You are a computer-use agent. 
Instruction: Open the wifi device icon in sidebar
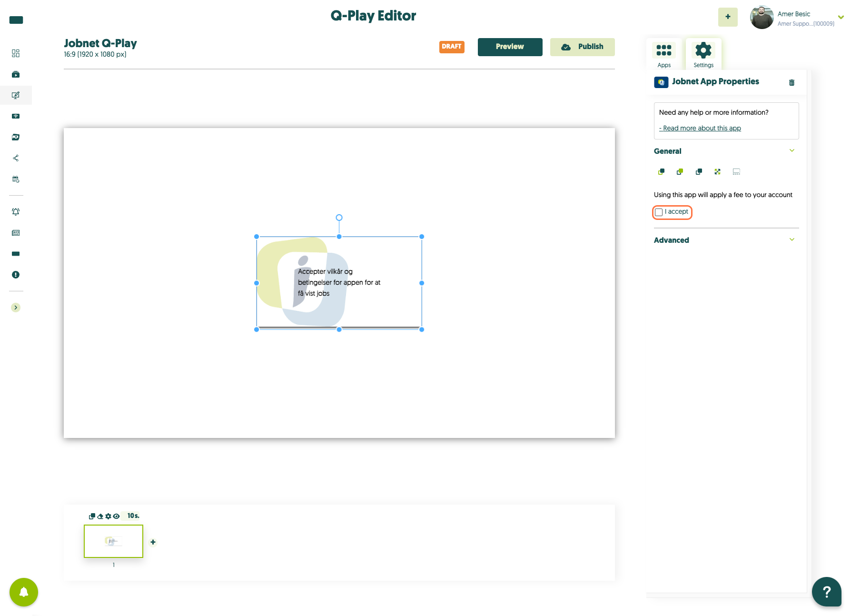[x=16, y=116]
